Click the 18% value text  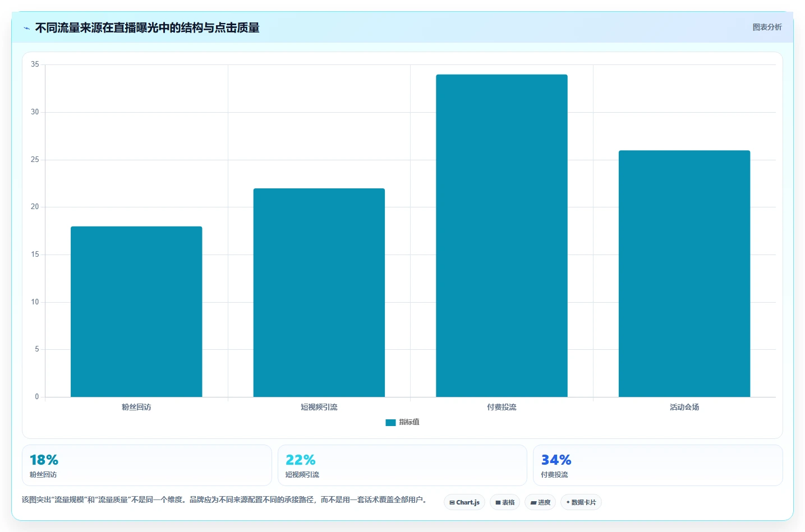pos(44,460)
